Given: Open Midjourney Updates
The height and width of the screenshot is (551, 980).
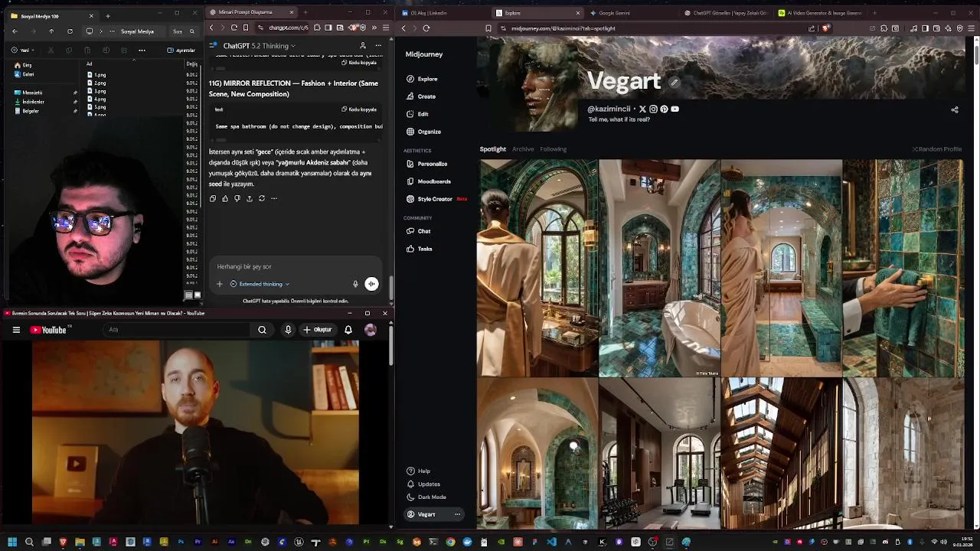Looking at the screenshot, I should coord(423,484).
